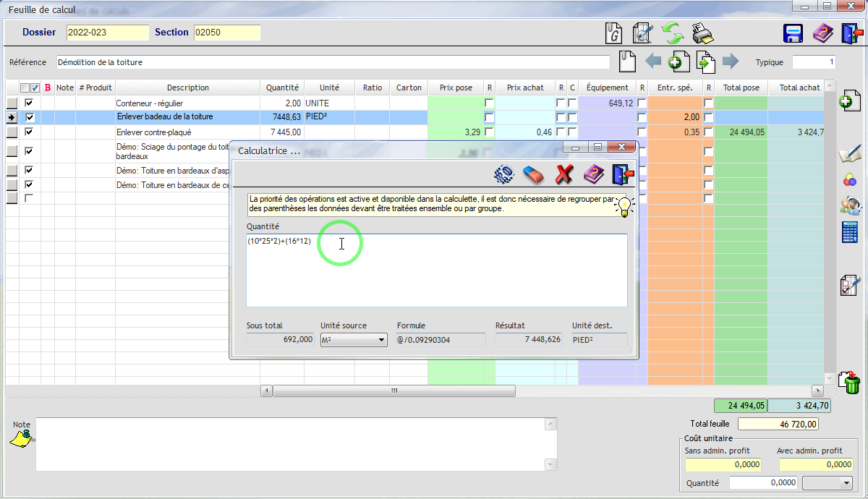The height and width of the screenshot is (499, 868).
Task: Toggle the Prix pose R checkbox for Enlever contre-plaqué
Action: click(x=489, y=132)
